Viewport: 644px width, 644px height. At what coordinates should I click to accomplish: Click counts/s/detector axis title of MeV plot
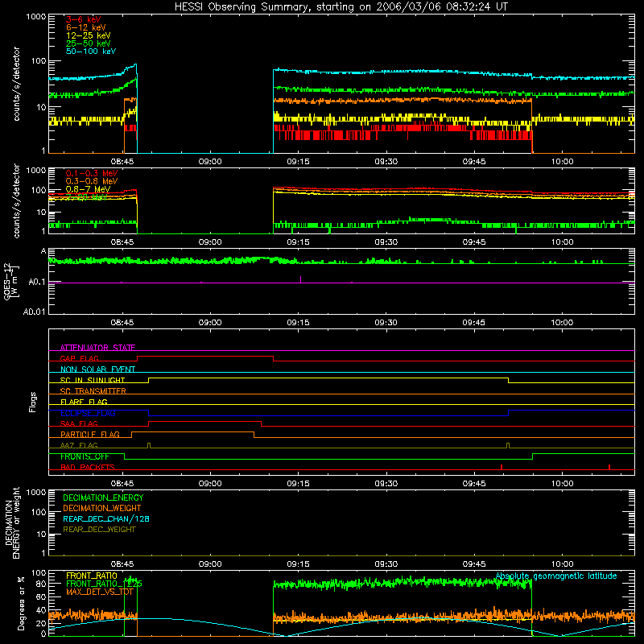[x=16, y=200]
